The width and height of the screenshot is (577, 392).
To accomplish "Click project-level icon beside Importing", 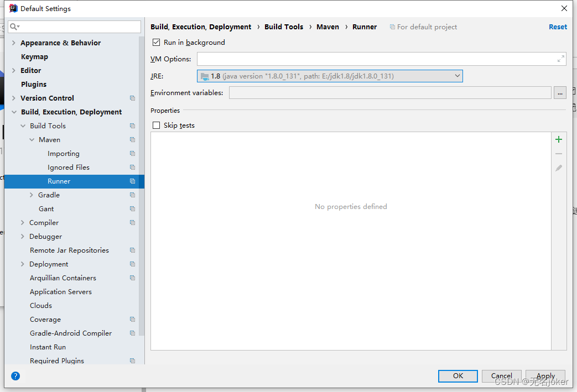I will tap(132, 153).
